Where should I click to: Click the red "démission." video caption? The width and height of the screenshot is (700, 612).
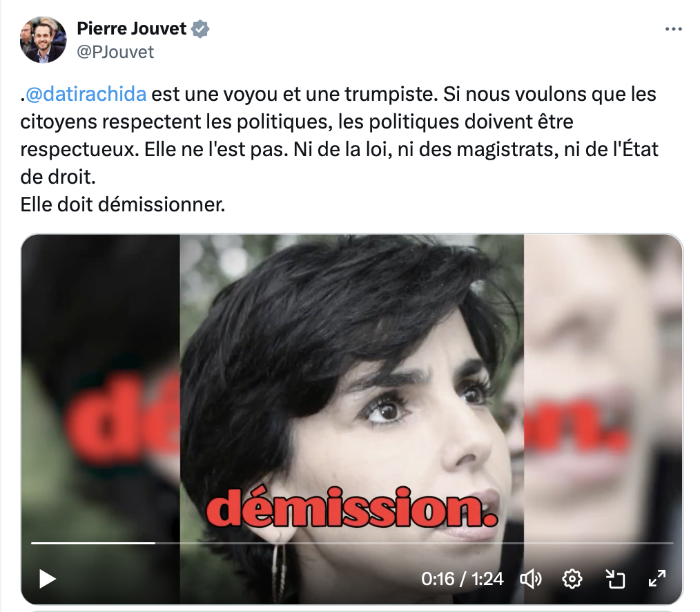coord(352,508)
